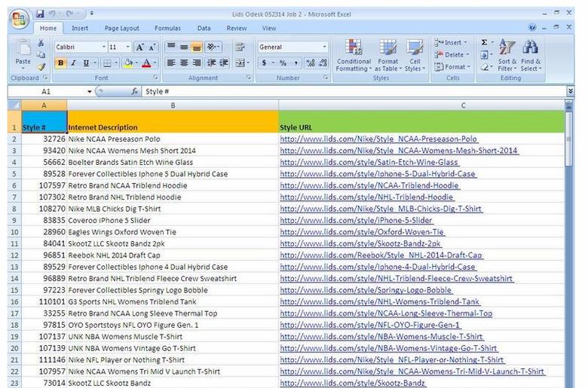Switch to the Formulas tab
Screen dimensions: 588x388
click(167, 29)
